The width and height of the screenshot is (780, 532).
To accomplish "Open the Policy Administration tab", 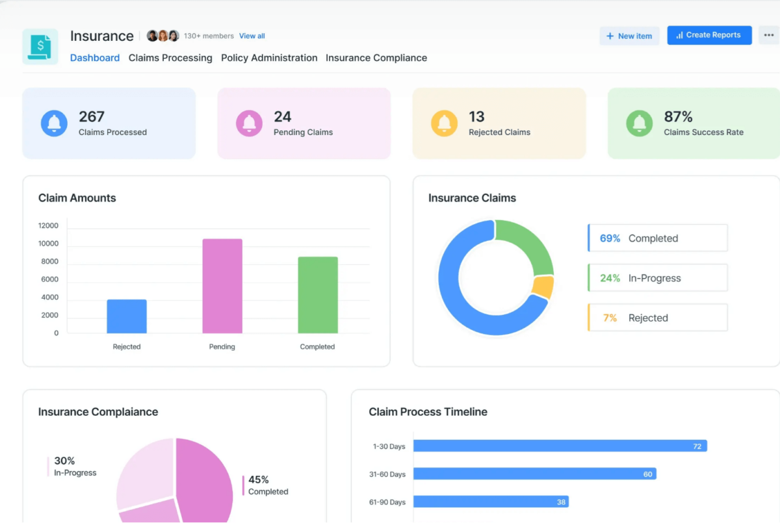I will pyautogui.click(x=269, y=58).
